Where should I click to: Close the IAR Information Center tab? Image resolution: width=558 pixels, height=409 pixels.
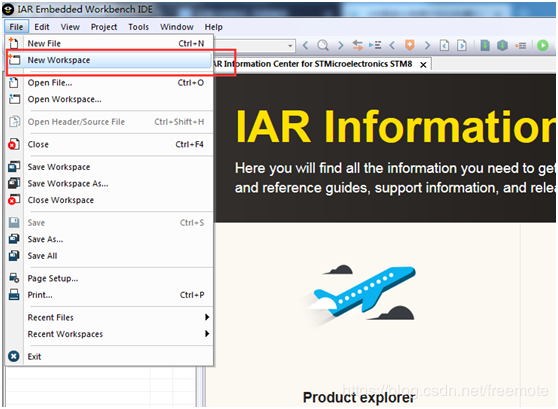coord(423,65)
